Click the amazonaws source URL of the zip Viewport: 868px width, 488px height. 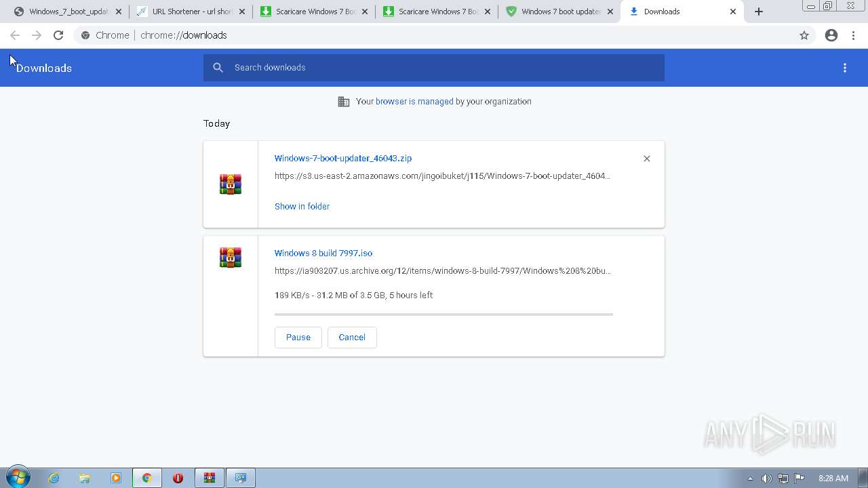442,176
